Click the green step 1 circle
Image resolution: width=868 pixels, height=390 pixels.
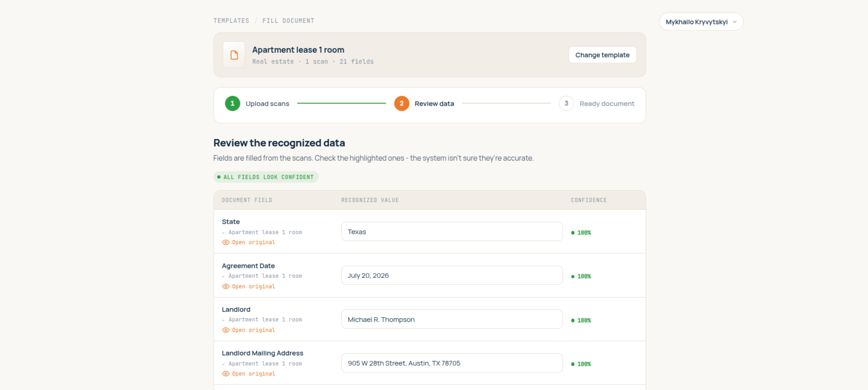tap(233, 104)
